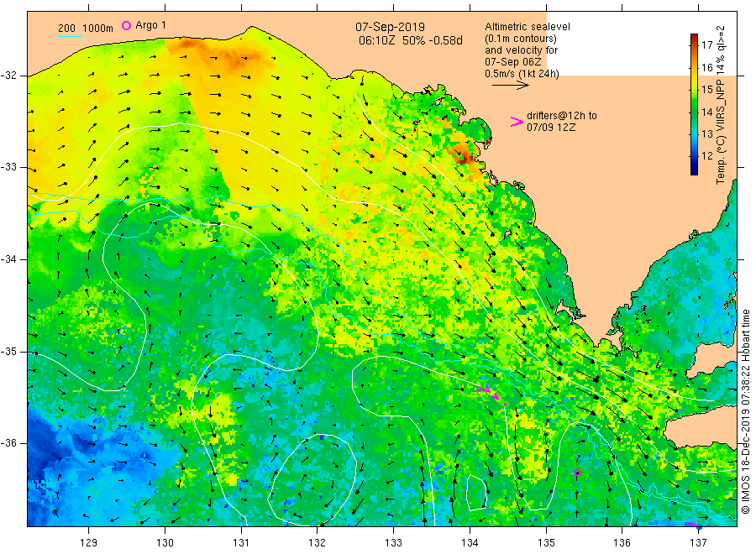Click the '0.5m/s (1kt 24h)' scale text
Screen dimensions: 756x554
(x=522, y=74)
